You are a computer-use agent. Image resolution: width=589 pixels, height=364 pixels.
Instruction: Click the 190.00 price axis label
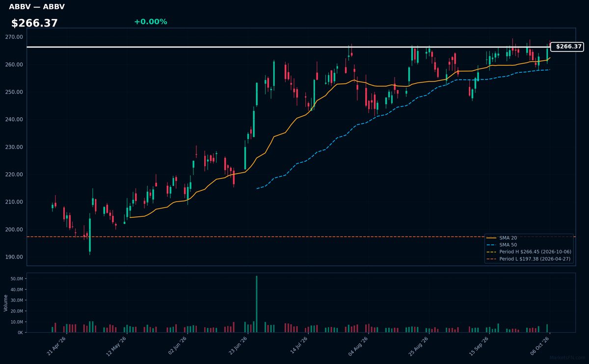click(14, 257)
